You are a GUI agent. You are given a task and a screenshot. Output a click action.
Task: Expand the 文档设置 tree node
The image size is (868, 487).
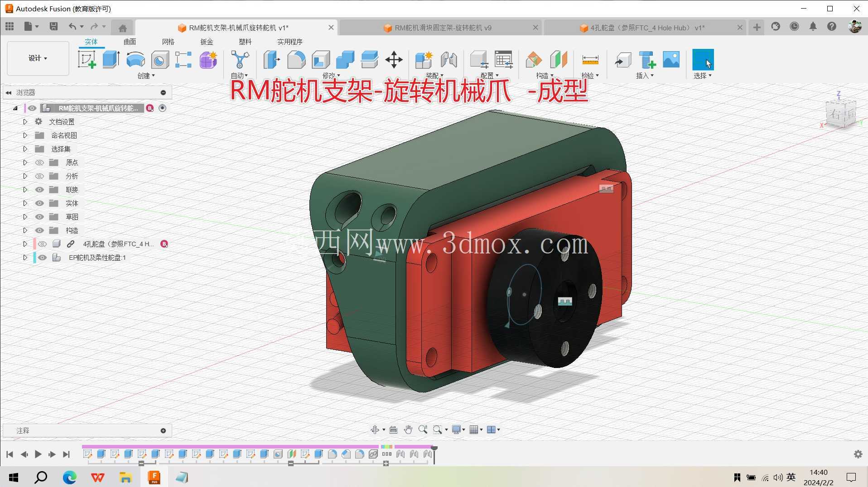[25, 122]
